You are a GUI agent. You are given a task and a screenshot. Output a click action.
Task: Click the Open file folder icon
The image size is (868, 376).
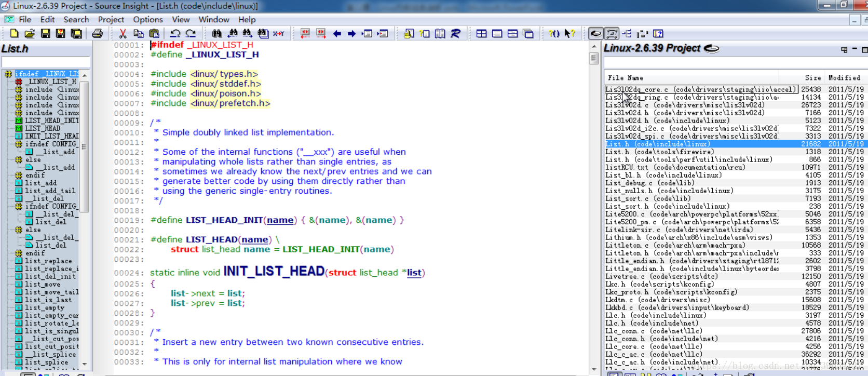click(30, 34)
